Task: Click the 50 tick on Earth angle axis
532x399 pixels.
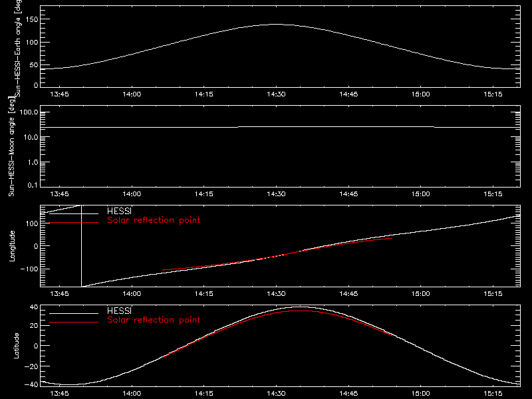Action: (x=34, y=65)
